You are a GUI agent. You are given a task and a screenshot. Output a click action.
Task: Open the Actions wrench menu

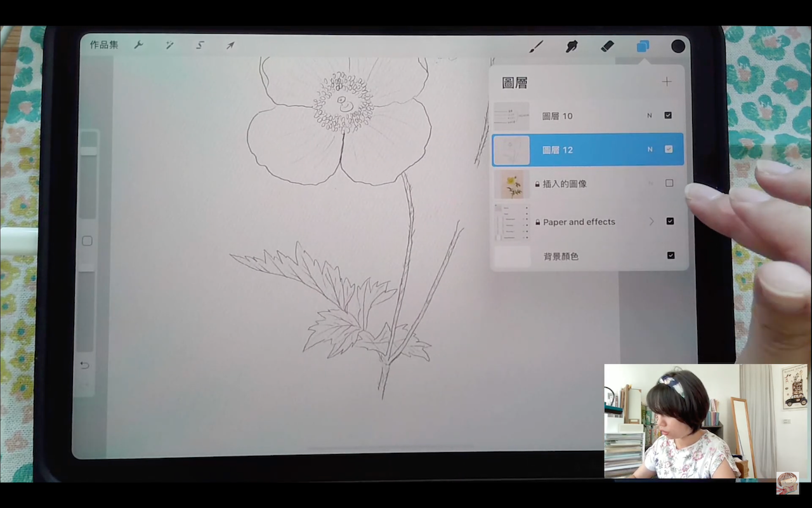pos(138,45)
